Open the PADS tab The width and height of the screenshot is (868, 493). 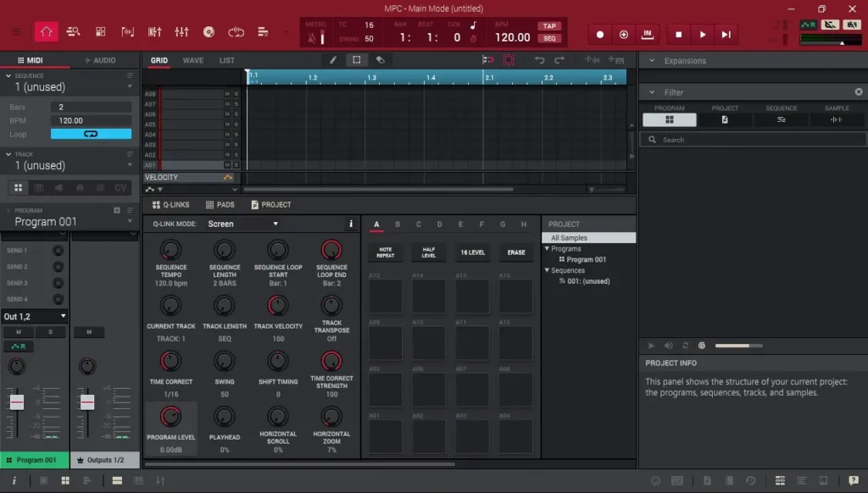pyautogui.click(x=220, y=205)
